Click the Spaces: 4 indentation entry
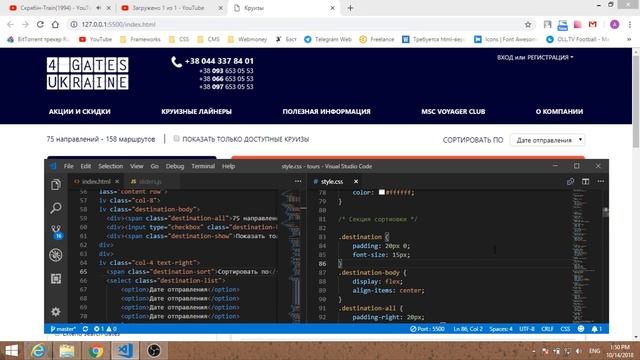Viewport: 640px width, 360px height. (x=501, y=329)
